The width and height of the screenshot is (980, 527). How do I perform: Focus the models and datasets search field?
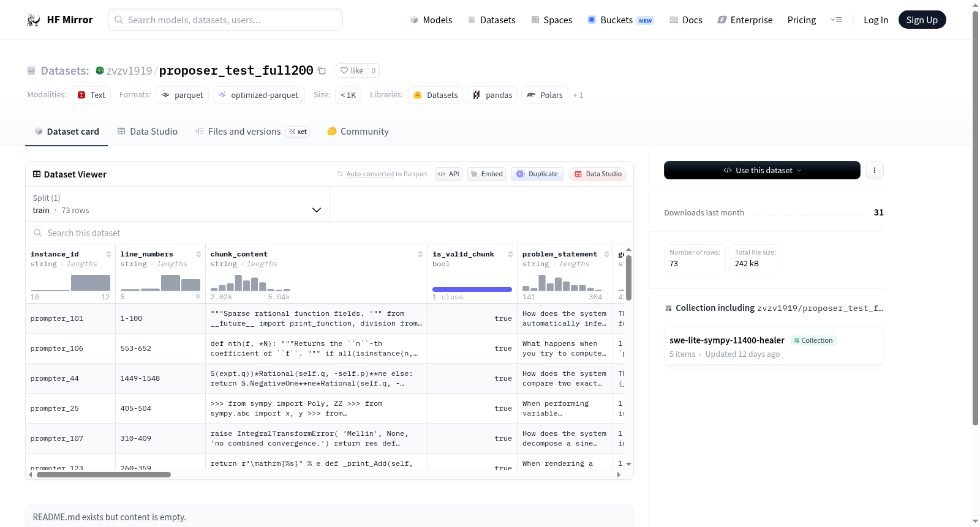tap(225, 20)
